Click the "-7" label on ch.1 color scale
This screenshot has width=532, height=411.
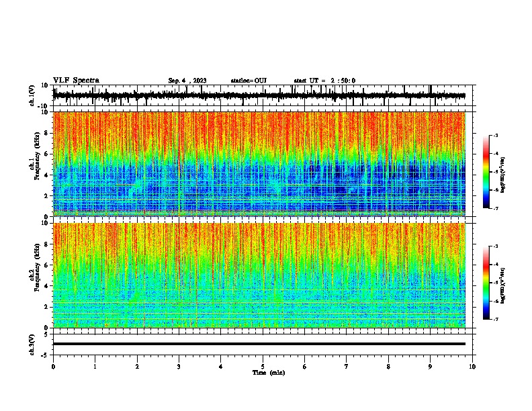tap(496, 208)
